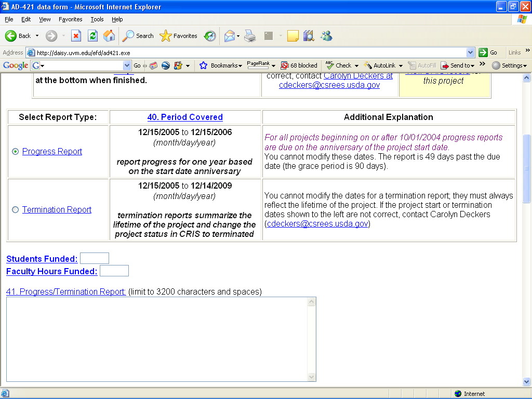This screenshot has height=399, width=532.
Task: Expand the address bar dropdown
Action: coord(470,52)
